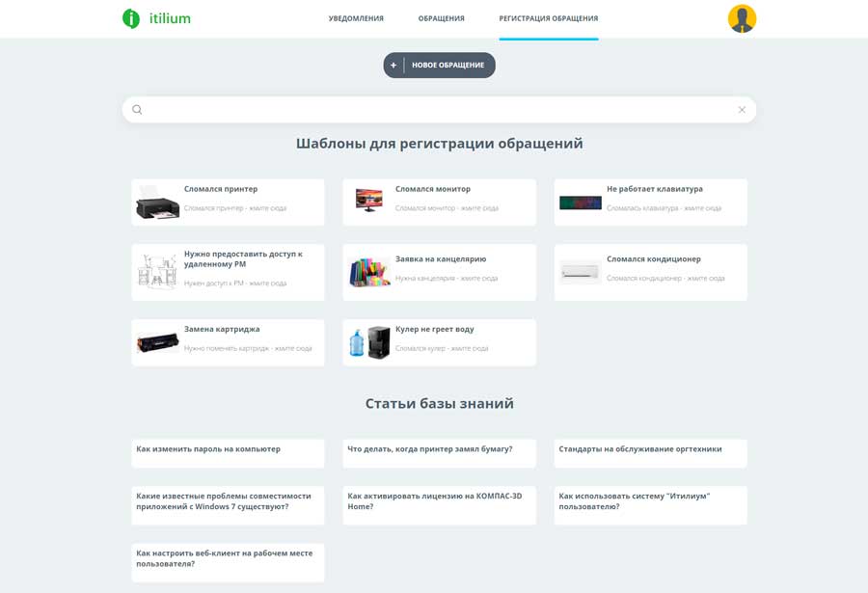Click the air conditioner image
This screenshot has width=868, height=593.
click(x=581, y=273)
